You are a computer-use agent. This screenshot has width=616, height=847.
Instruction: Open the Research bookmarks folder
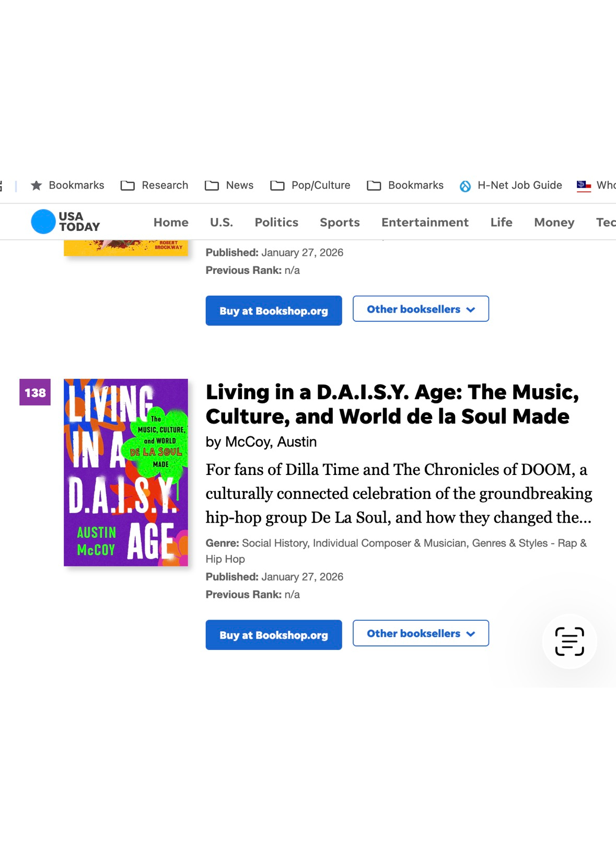(154, 185)
